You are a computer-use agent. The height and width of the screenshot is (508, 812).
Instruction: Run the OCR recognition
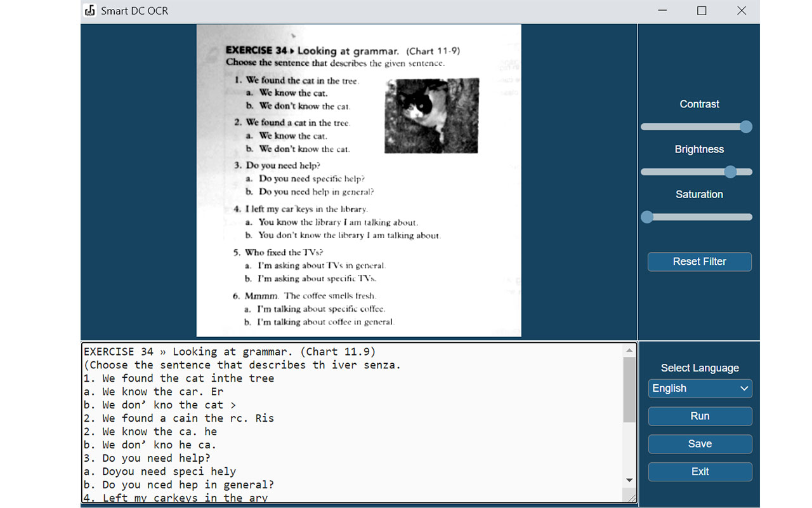[700, 416]
